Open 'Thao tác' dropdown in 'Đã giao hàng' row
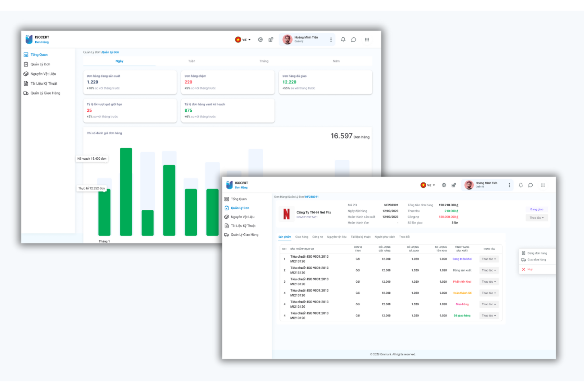The image size is (584, 392). (489, 316)
